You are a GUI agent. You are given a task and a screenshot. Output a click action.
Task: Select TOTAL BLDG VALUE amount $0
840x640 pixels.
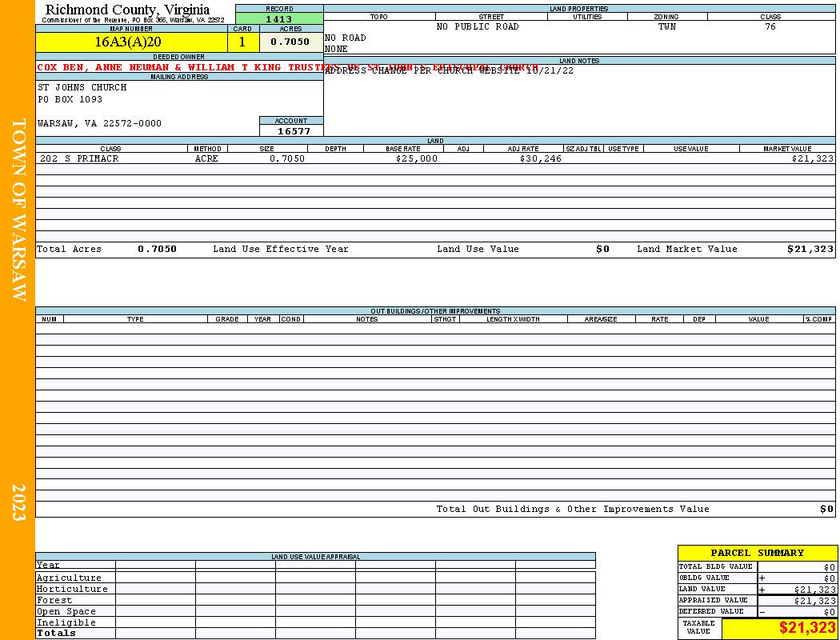click(x=830, y=567)
